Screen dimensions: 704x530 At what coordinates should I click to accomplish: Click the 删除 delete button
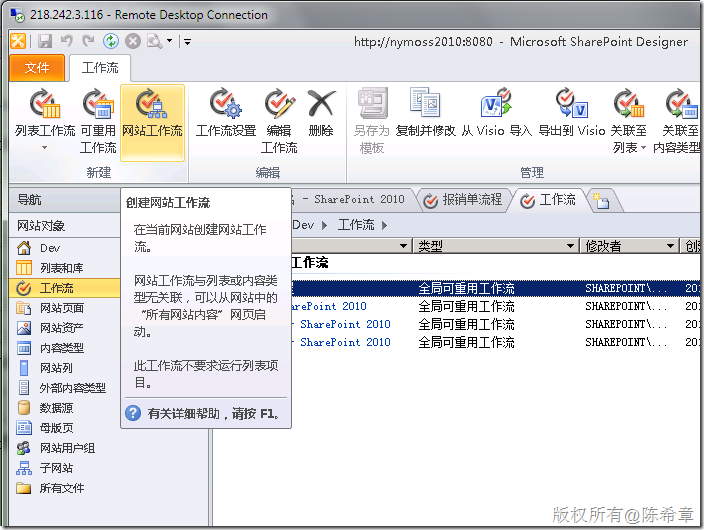point(321,113)
